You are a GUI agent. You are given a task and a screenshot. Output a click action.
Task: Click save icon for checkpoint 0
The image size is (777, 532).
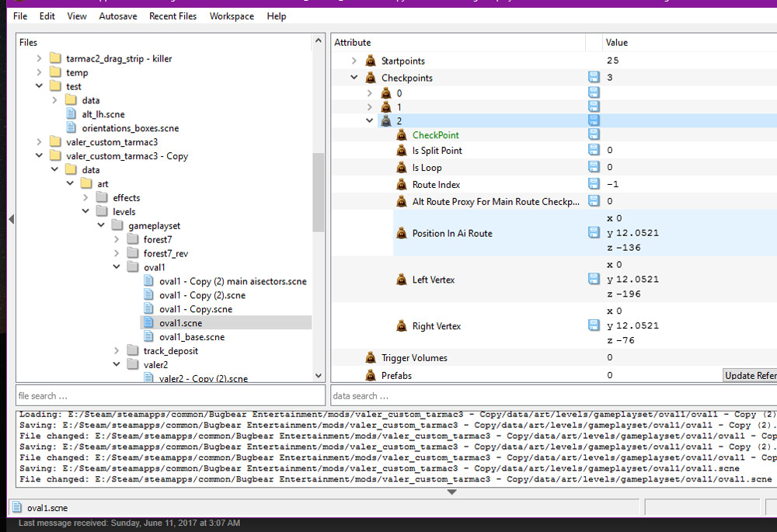point(594,92)
